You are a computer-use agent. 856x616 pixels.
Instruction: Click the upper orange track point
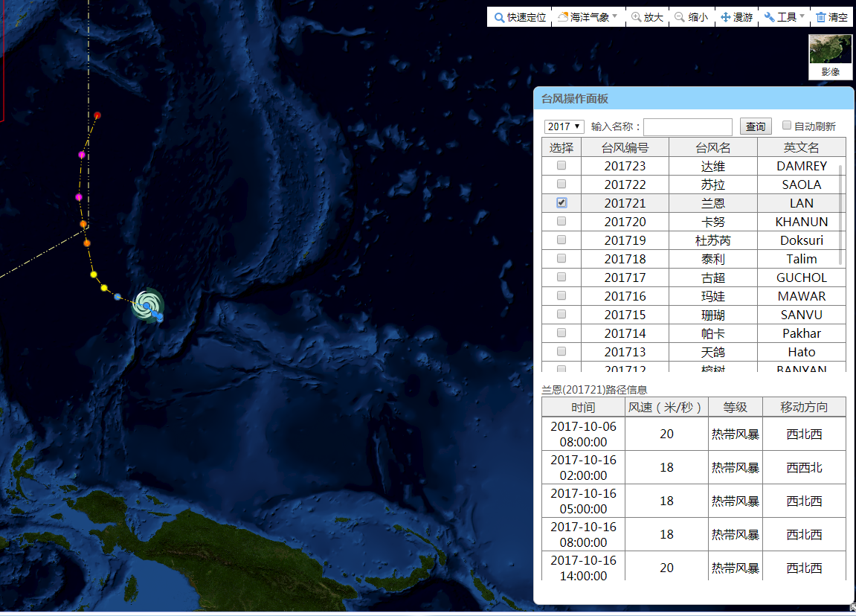(x=83, y=224)
